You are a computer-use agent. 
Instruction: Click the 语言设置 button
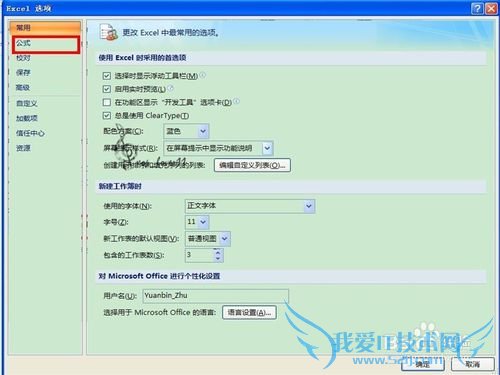[x=249, y=313]
